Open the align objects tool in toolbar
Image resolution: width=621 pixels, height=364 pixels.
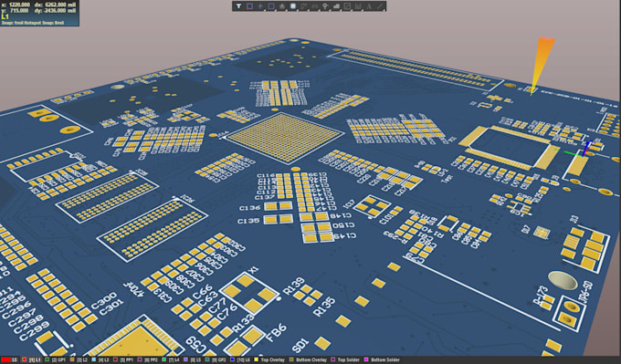point(282,6)
